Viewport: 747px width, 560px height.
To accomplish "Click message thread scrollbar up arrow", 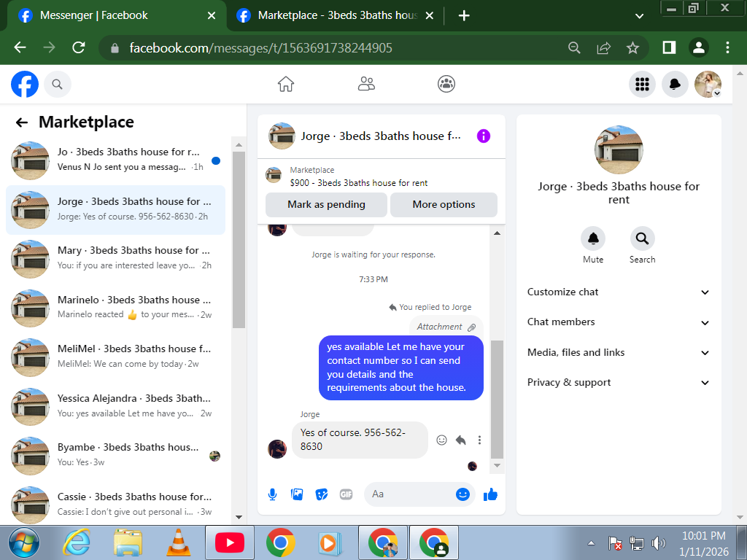I will click(497, 233).
